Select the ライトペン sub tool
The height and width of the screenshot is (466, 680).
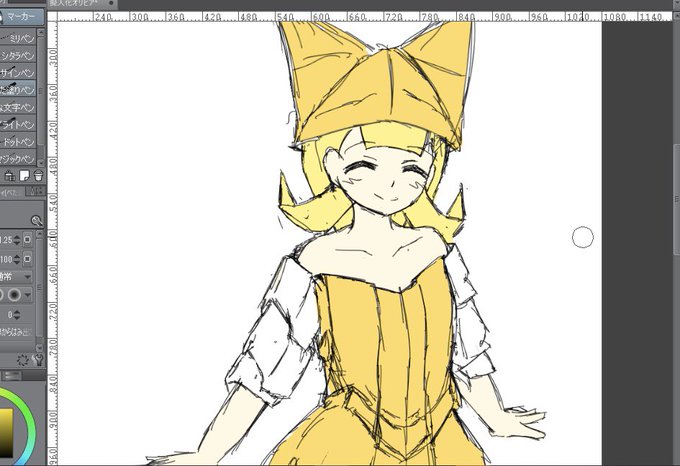coord(18,124)
